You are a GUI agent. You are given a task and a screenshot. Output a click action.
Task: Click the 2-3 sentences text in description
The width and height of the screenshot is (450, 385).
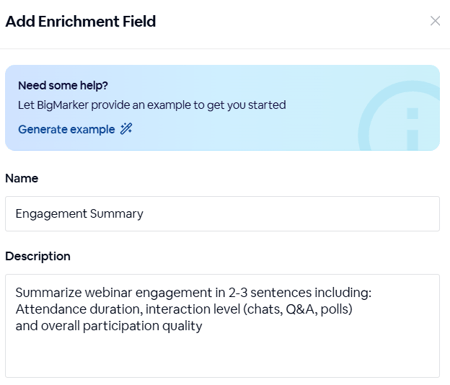click(x=270, y=292)
